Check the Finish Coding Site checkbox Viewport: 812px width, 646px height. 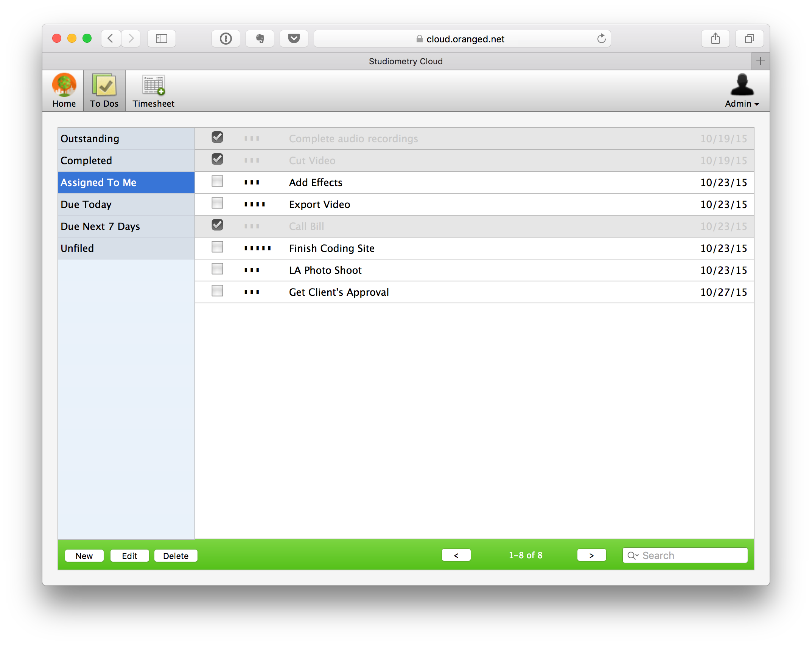(217, 247)
